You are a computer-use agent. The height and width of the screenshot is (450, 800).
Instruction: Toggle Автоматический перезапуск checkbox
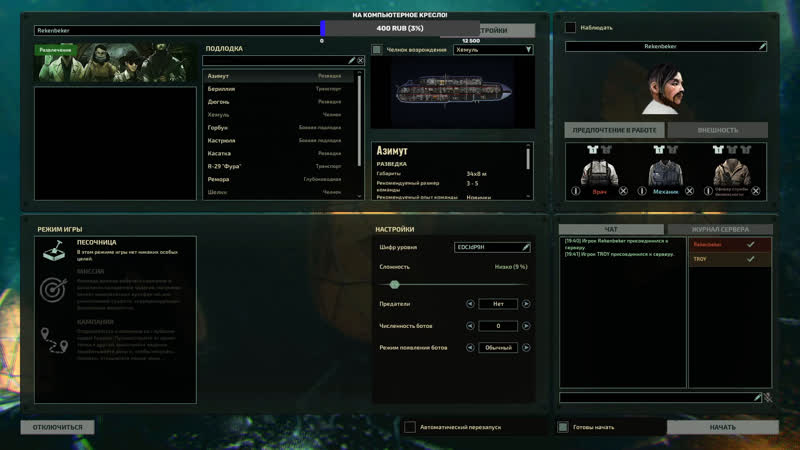pyautogui.click(x=410, y=427)
